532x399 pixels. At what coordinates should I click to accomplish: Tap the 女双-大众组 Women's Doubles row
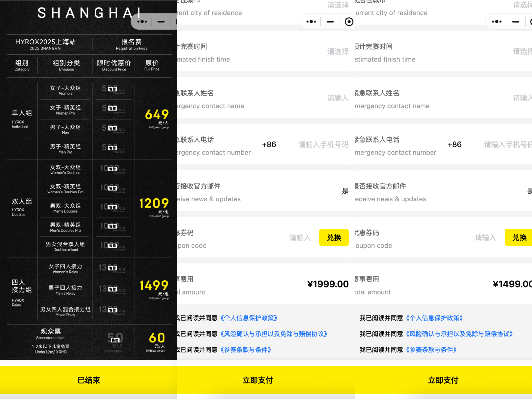pyautogui.click(x=65, y=170)
